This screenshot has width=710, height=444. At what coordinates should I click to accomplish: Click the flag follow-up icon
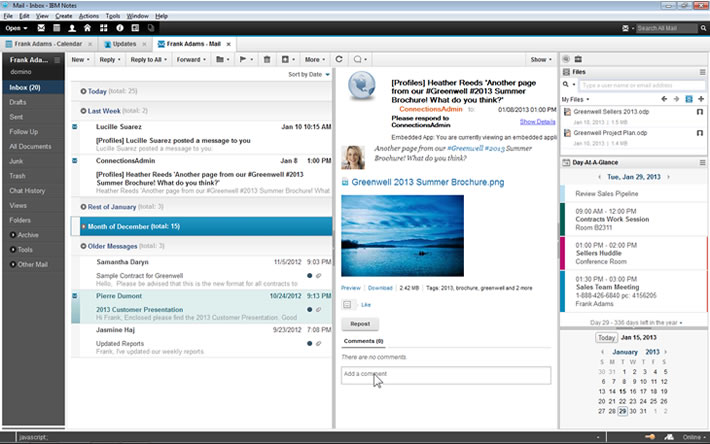[x=243, y=59]
